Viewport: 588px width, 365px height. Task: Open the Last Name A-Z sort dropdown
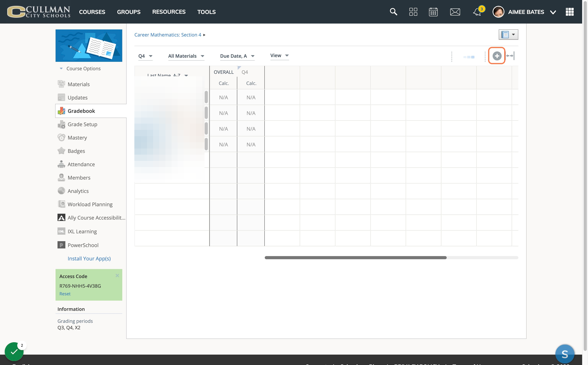(x=168, y=75)
